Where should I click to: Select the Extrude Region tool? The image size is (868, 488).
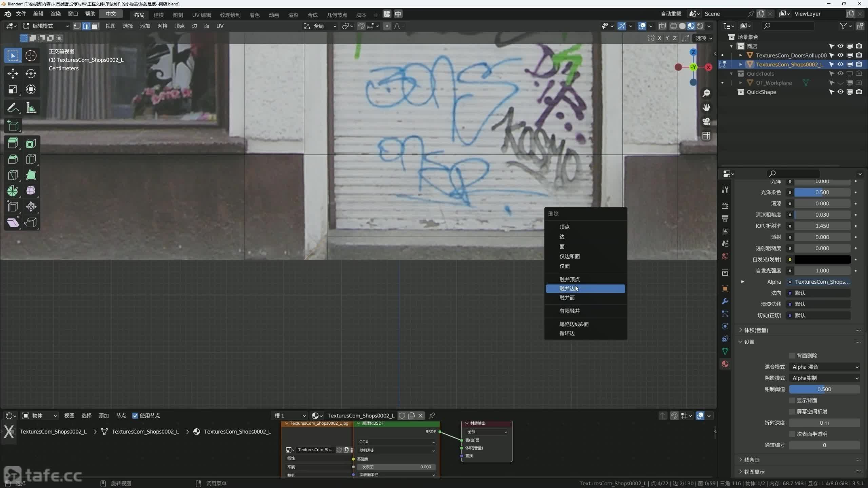pyautogui.click(x=13, y=144)
